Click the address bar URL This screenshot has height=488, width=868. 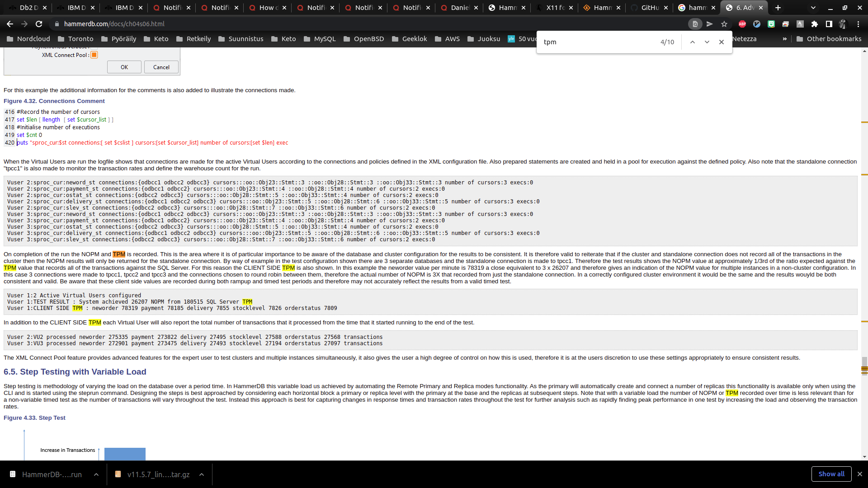coord(114,24)
